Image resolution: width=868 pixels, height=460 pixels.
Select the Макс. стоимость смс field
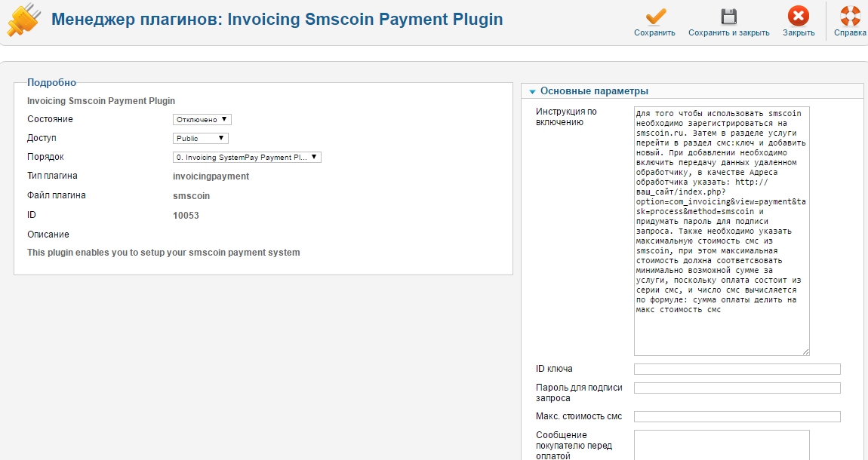click(x=737, y=416)
